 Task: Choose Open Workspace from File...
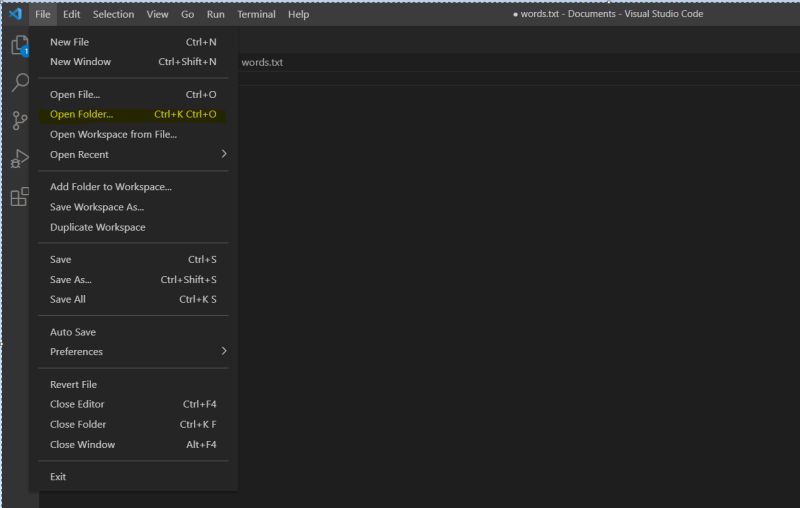click(133, 134)
